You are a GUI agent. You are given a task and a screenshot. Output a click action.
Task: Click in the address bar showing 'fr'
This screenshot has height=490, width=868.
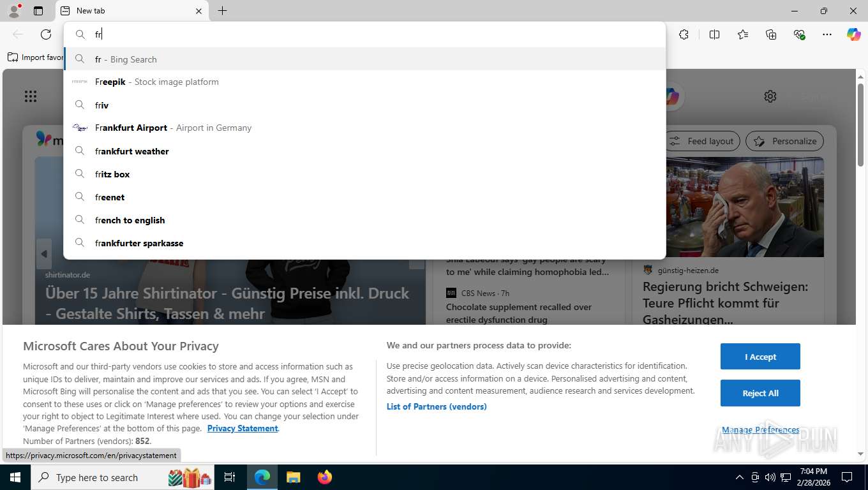tap(364, 34)
